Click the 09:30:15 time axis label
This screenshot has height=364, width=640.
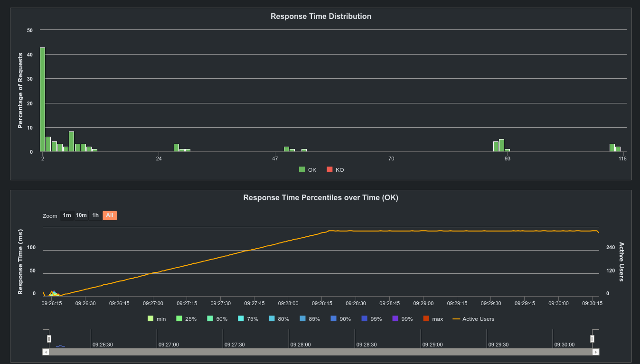tap(592, 303)
